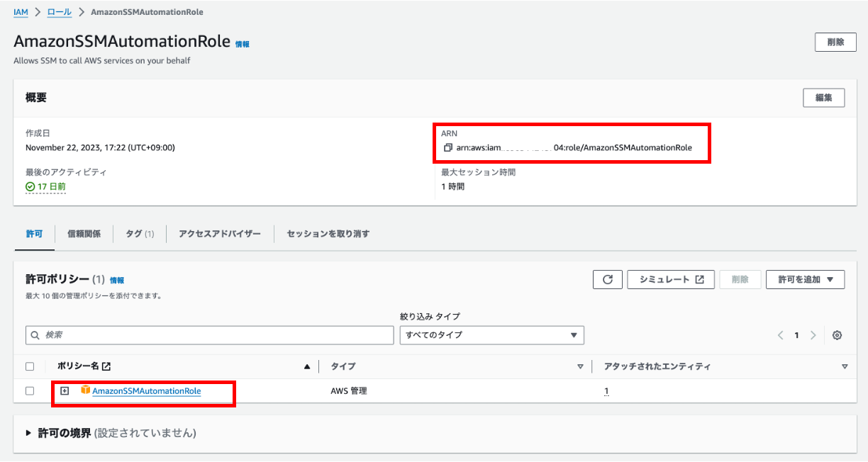
Task: Open the 許可を追加 dropdown button
Action: tap(806, 279)
